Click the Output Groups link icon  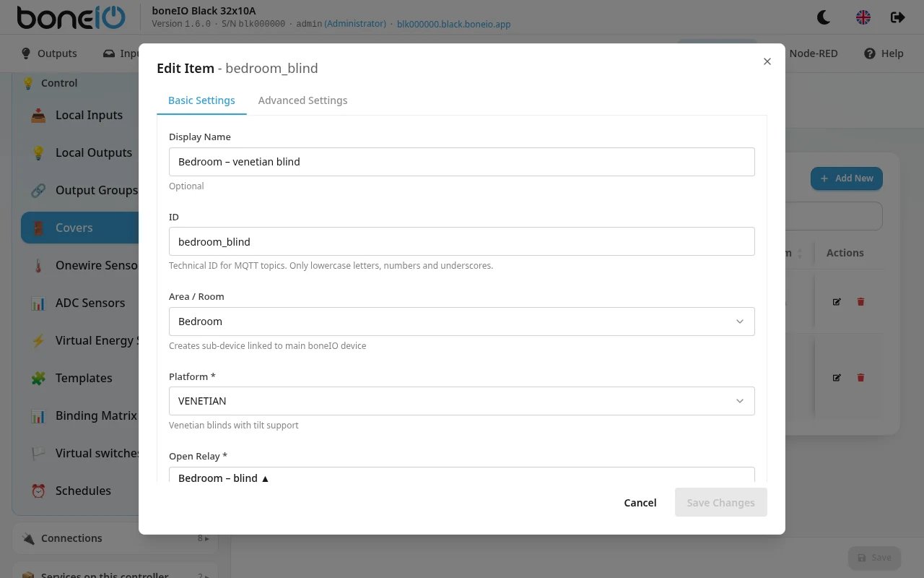[x=38, y=190]
